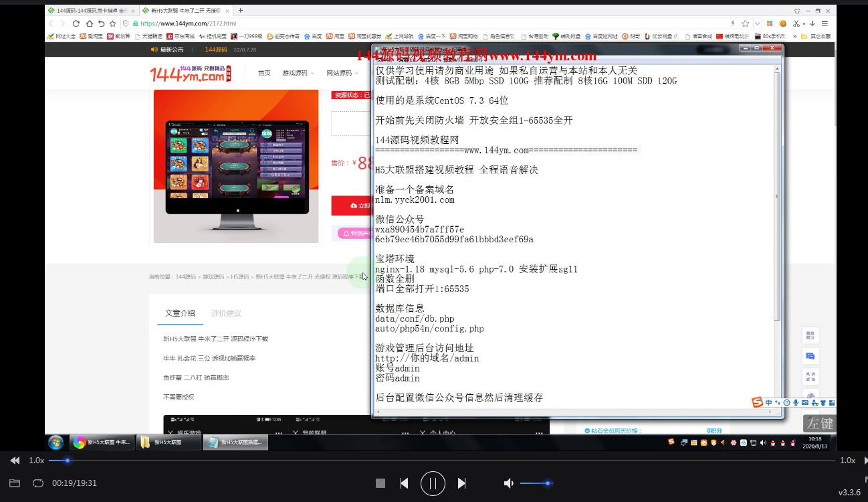The height and width of the screenshot is (502, 868).
Task: Click the browser address bar URL
Action: pyautogui.click(x=188, y=23)
